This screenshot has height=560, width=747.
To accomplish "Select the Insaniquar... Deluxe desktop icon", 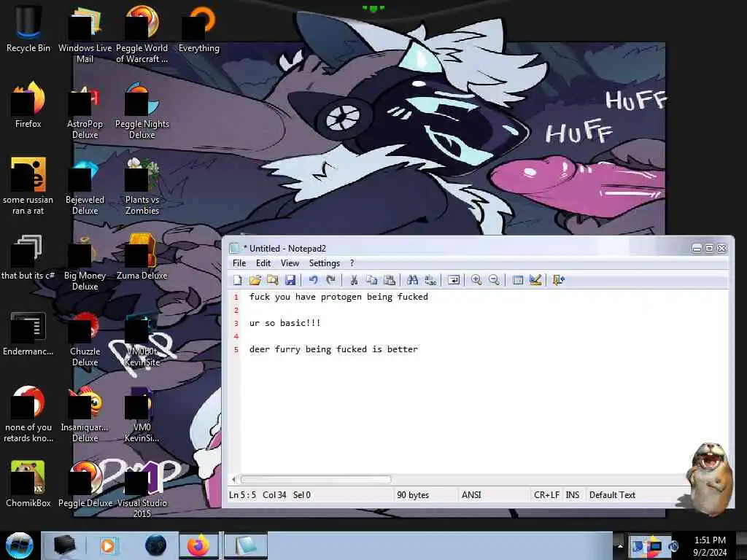I will point(85,414).
